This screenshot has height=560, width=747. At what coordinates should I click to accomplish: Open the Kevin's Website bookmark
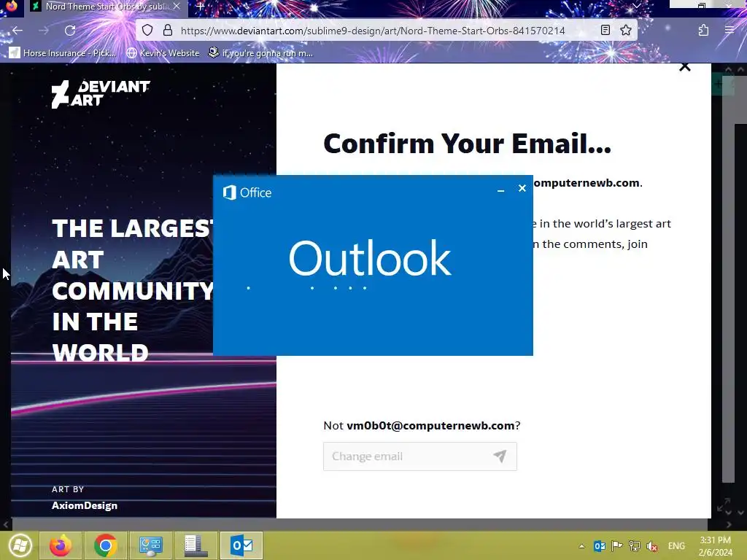(163, 52)
